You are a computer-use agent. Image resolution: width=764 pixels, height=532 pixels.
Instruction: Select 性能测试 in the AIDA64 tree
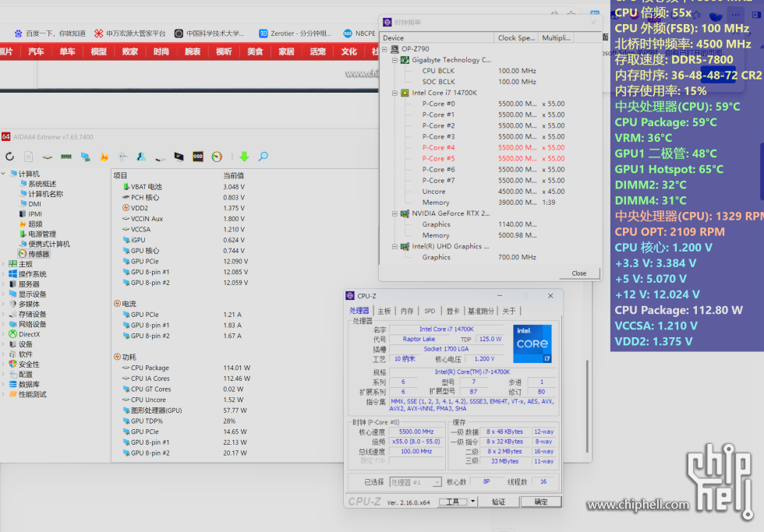pyautogui.click(x=32, y=394)
